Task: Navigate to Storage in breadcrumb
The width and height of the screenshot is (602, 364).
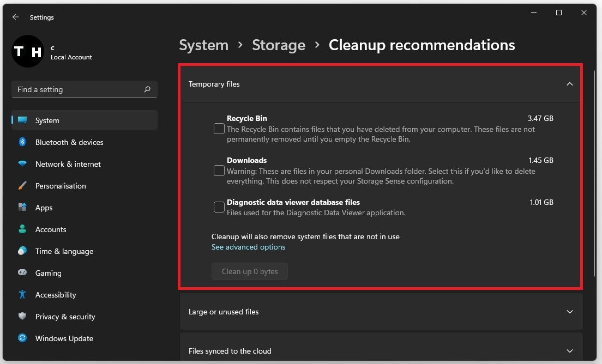Action: click(278, 45)
